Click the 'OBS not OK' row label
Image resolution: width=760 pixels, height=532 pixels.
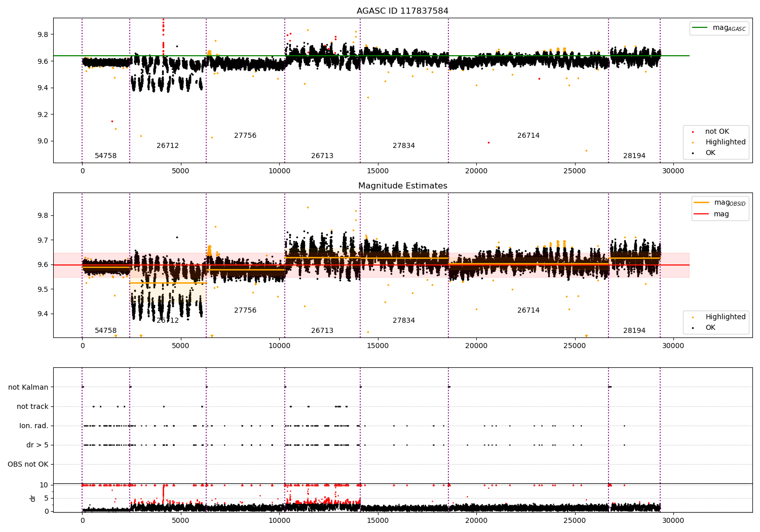(28, 465)
